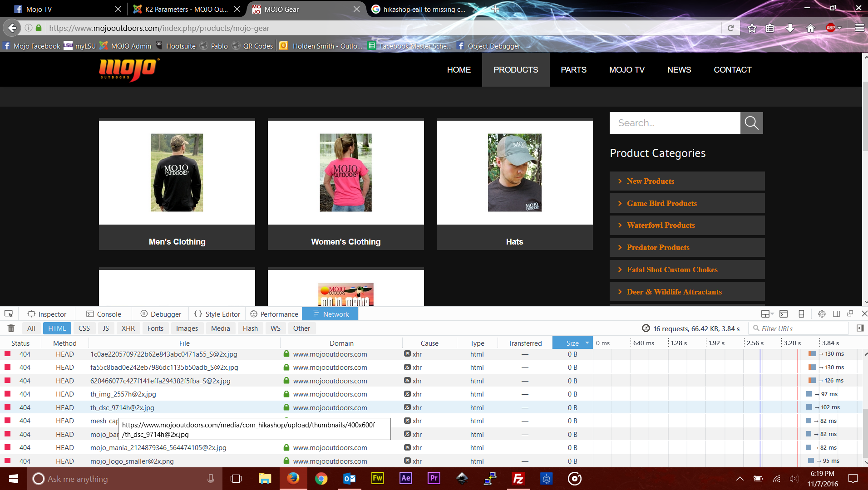
Task: Show devtools in a separate window
Action: 850,314
